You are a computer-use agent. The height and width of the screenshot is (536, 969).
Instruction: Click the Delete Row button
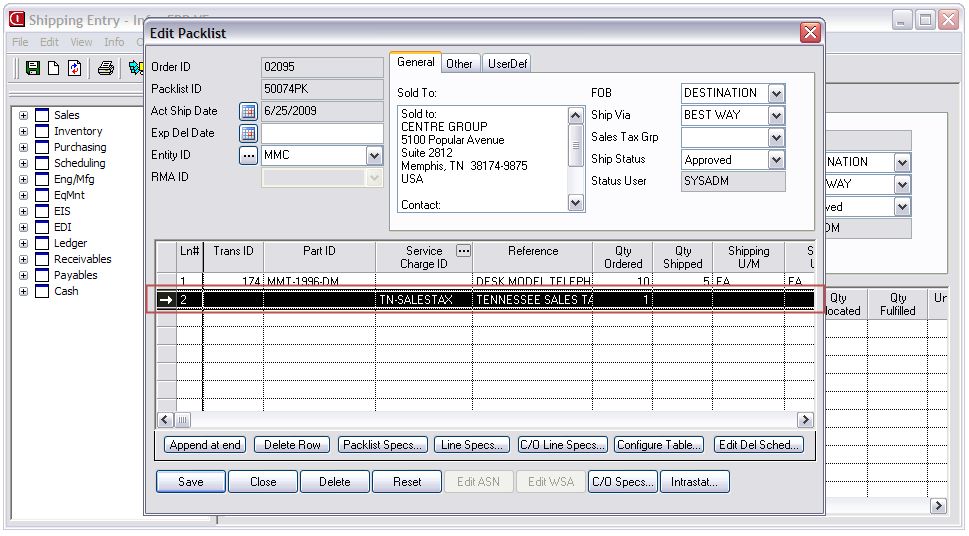292,445
